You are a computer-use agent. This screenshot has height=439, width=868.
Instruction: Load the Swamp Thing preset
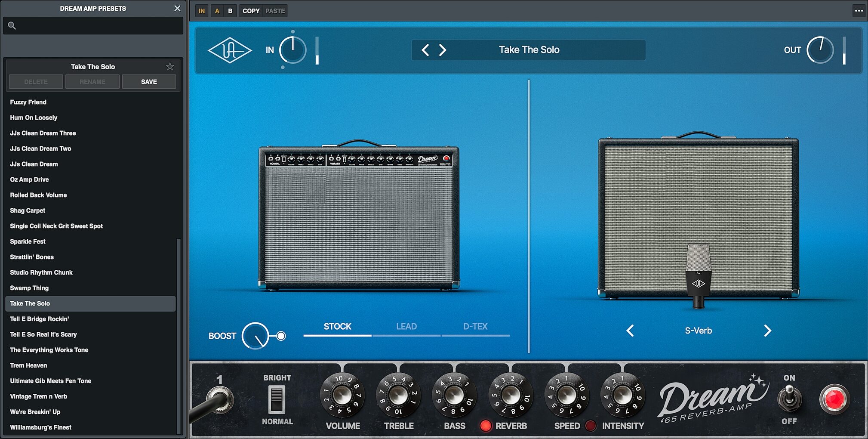[90, 288]
